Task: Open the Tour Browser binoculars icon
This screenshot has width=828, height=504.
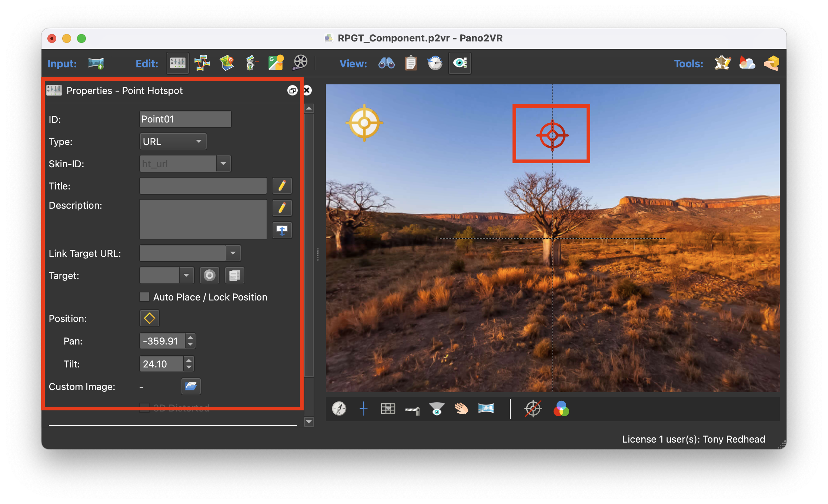Action: pyautogui.click(x=386, y=63)
